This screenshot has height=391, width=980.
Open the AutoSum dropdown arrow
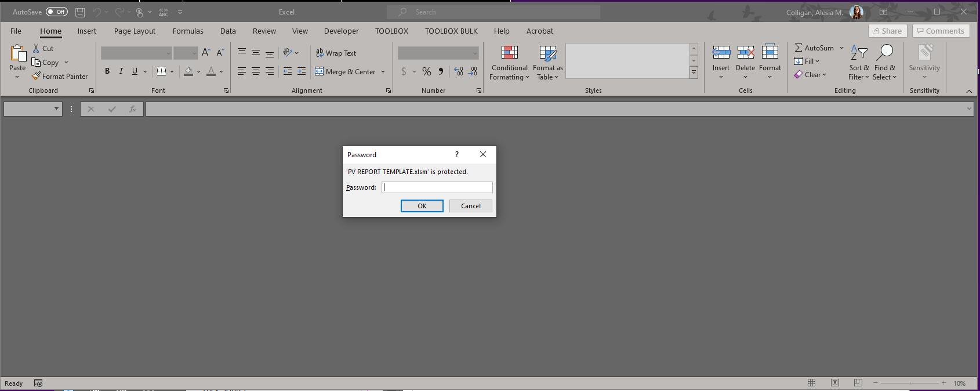[842, 48]
